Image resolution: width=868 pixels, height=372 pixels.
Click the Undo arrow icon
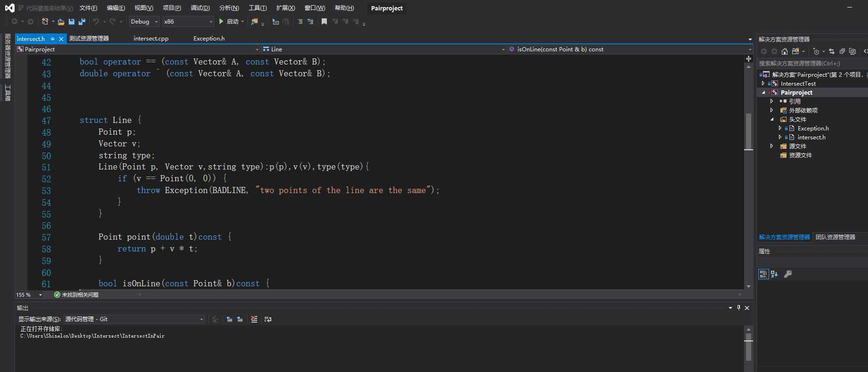click(96, 22)
